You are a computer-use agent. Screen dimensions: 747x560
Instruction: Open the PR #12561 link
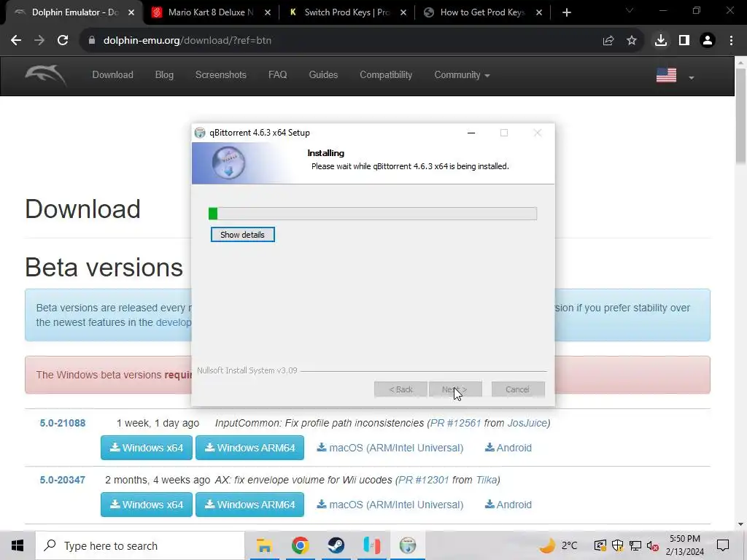(x=455, y=423)
